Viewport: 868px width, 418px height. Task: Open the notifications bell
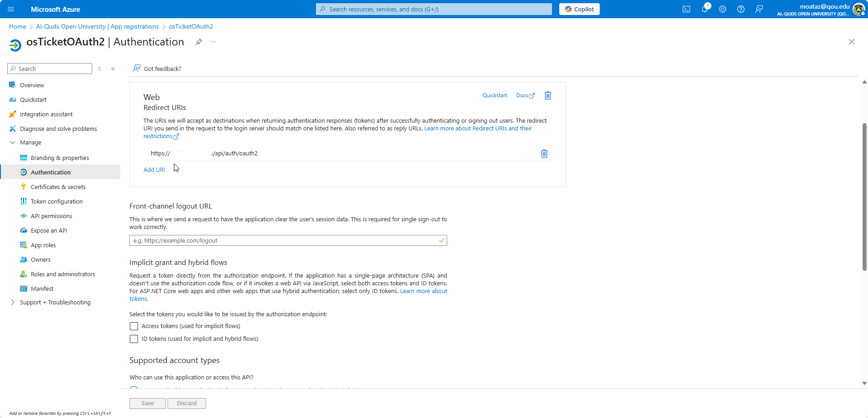point(705,9)
